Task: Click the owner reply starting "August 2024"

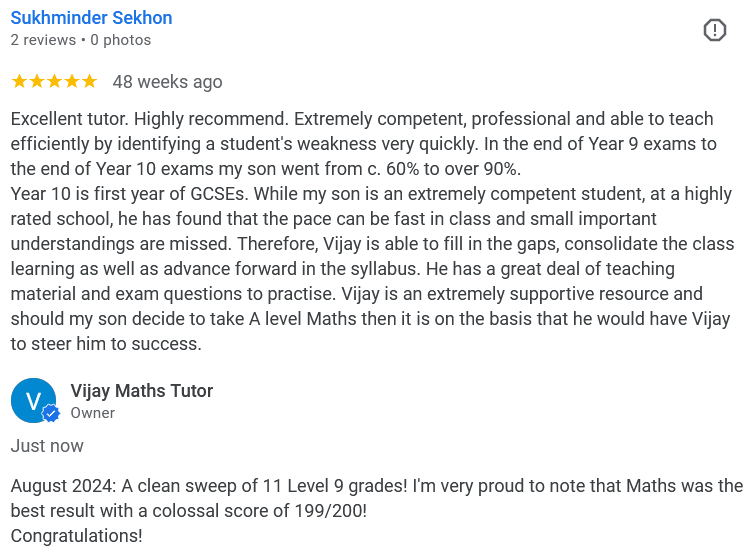Action: (x=376, y=486)
